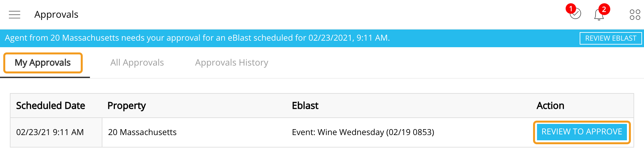Open the notifications bell
This screenshot has height=158, width=644.
coord(599,15)
